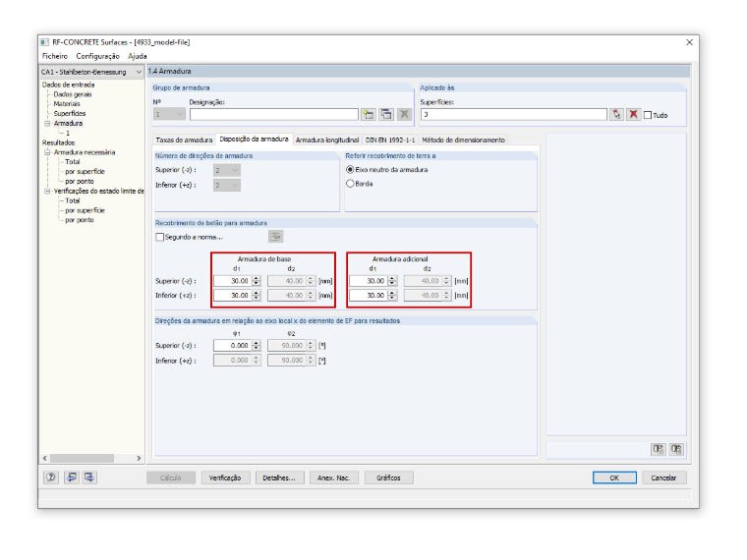Select Eixo neutro da armadura radio
The image size is (747, 560).
tap(350, 170)
